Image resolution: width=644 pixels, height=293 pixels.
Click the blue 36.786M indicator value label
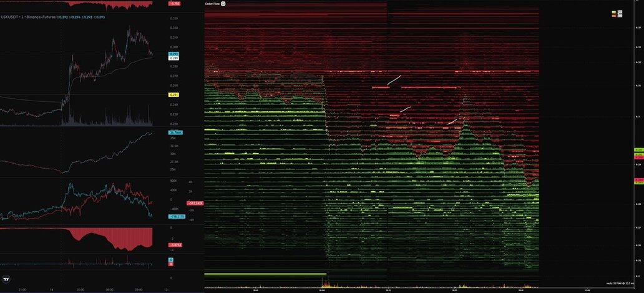(175, 132)
